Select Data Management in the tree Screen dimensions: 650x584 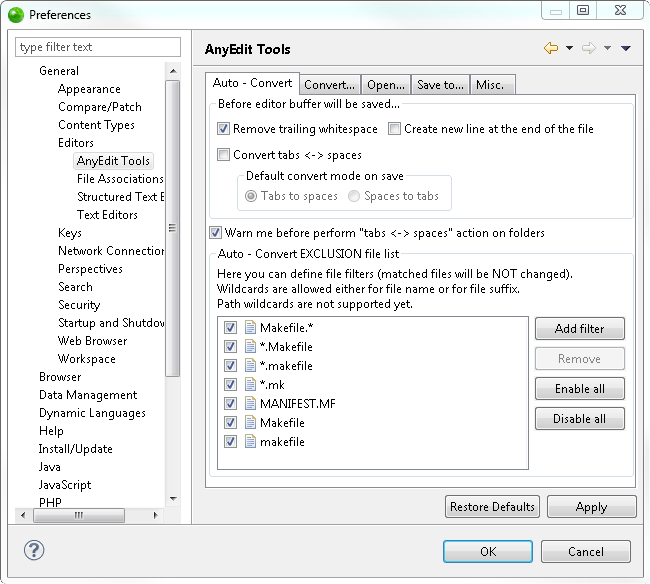click(x=88, y=395)
